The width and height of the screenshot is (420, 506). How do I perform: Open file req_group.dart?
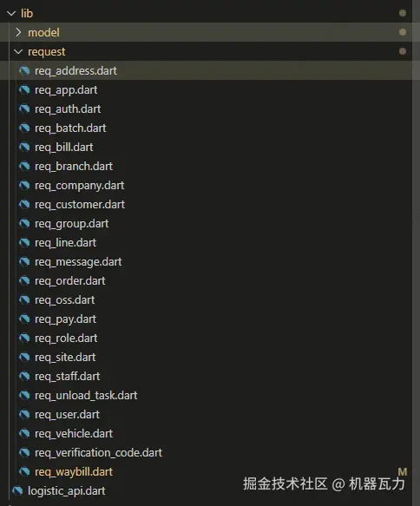pos(72,224)
